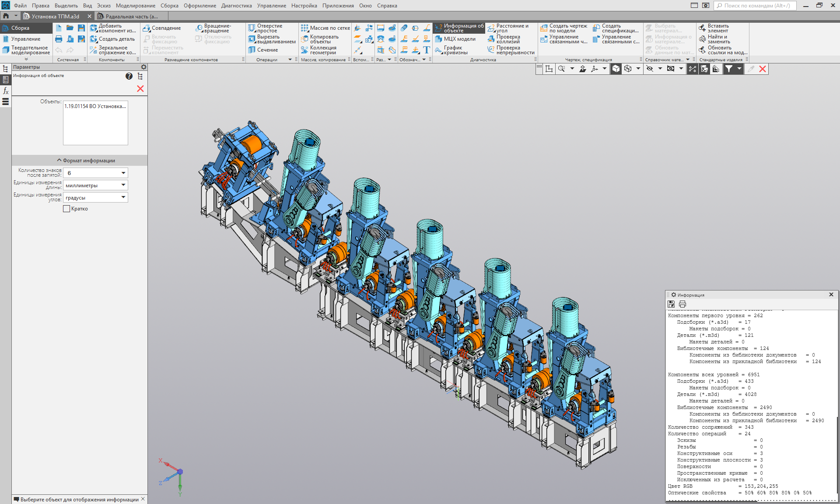Select wireframe cube display mode
The height and width of the screenshot is (504, 840).
pos(628,69)
